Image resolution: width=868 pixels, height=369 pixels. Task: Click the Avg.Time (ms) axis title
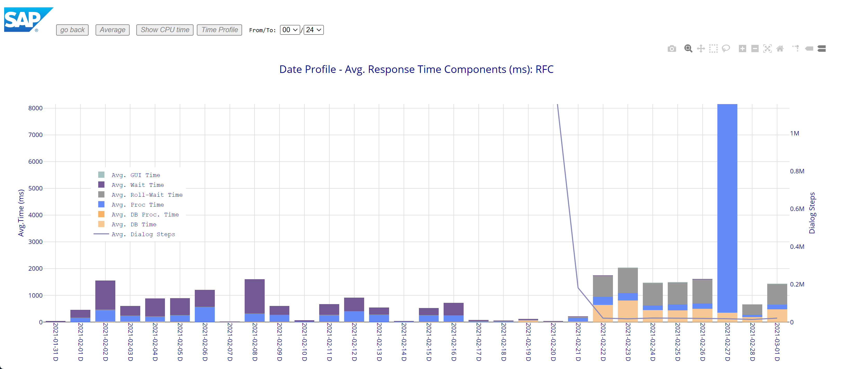(x=21, y=213)
